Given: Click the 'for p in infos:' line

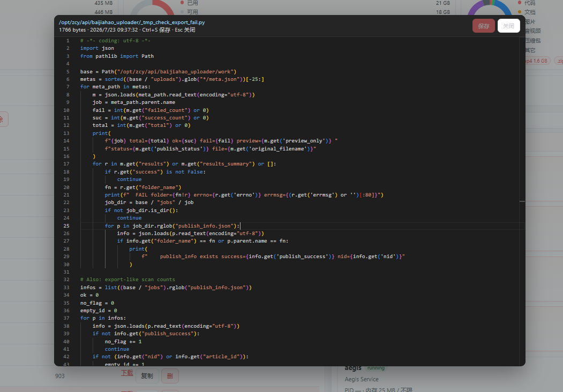Looking at the screenshot, I should pos(103,318).
